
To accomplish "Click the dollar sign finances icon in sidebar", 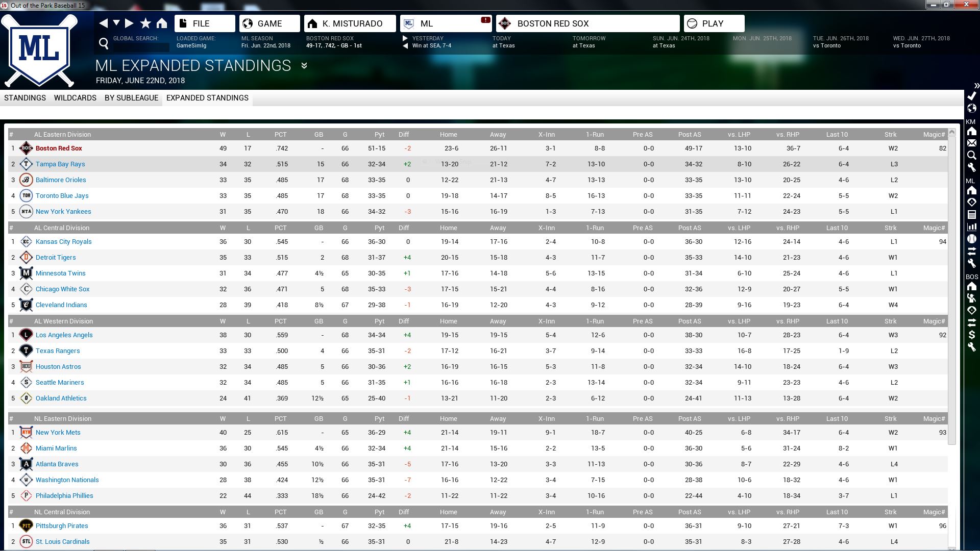I will click(x=971, y=335).
